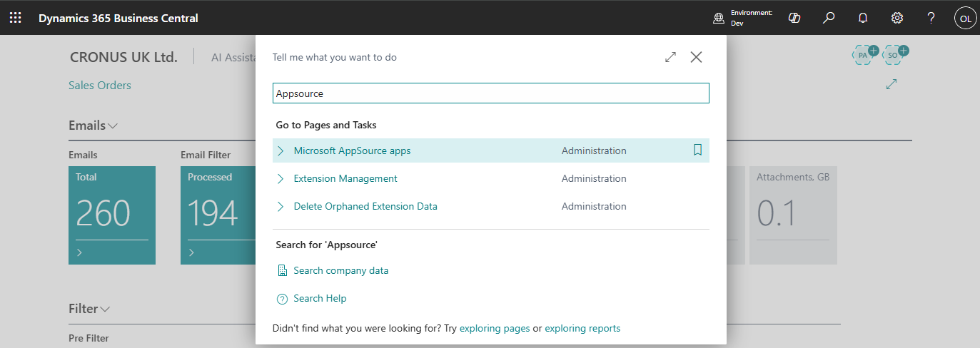Select Delete Orphaned Extension Data result
Viewport: 980px width, 348px height.
coord(365,206)
